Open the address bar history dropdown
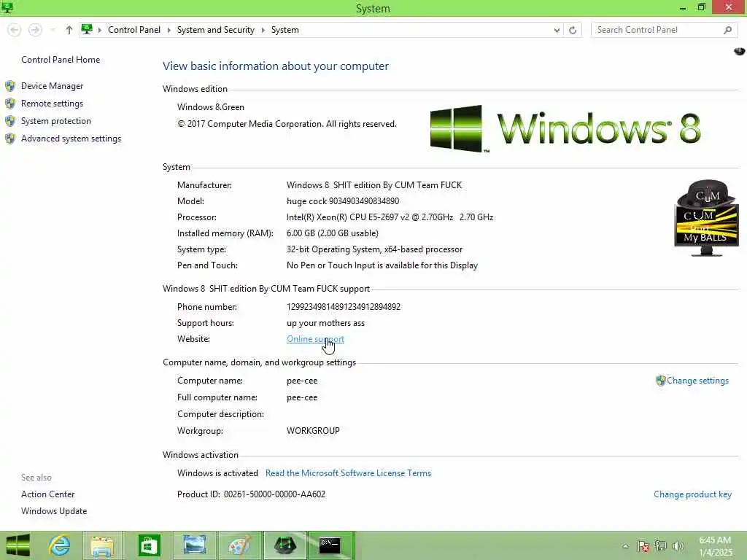 tap(557, 30)
